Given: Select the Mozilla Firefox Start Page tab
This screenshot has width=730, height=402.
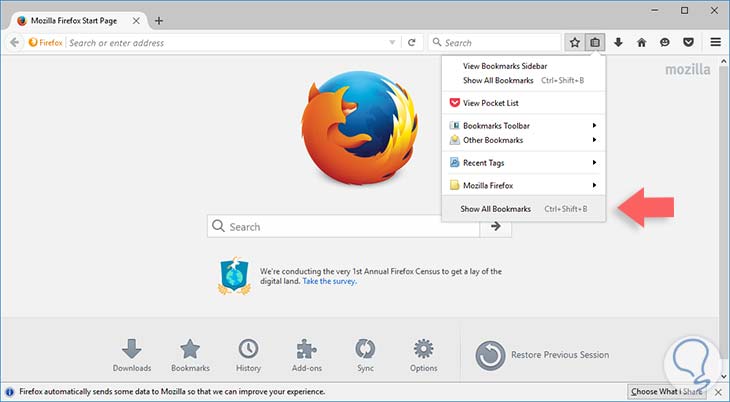Looking at the screenshot, I should point(78,20).
